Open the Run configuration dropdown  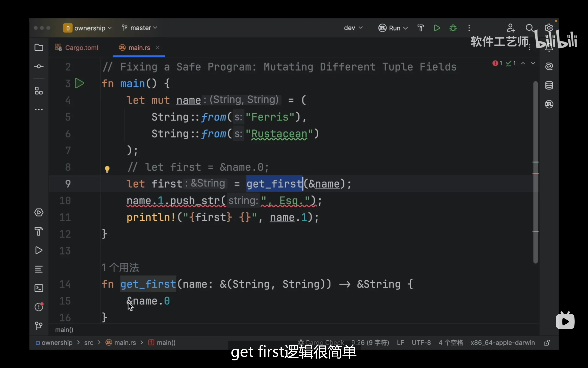[x=393, y=28]
